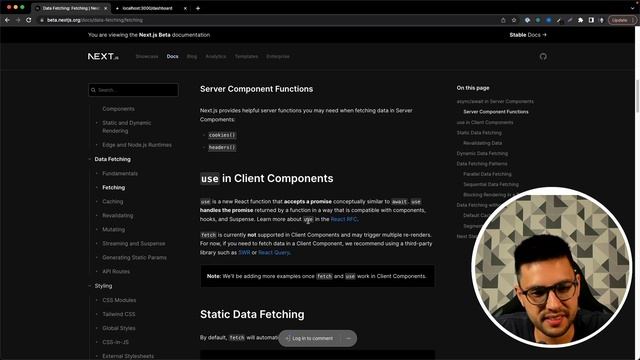
Task: Open Showcase in the top navigation
Action: (x=147, y=56)
